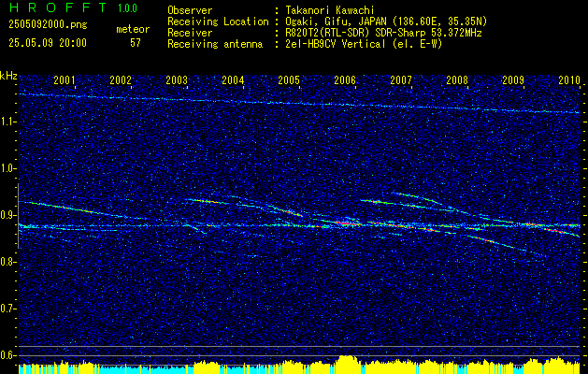Click the 2010 time marker

569,79
